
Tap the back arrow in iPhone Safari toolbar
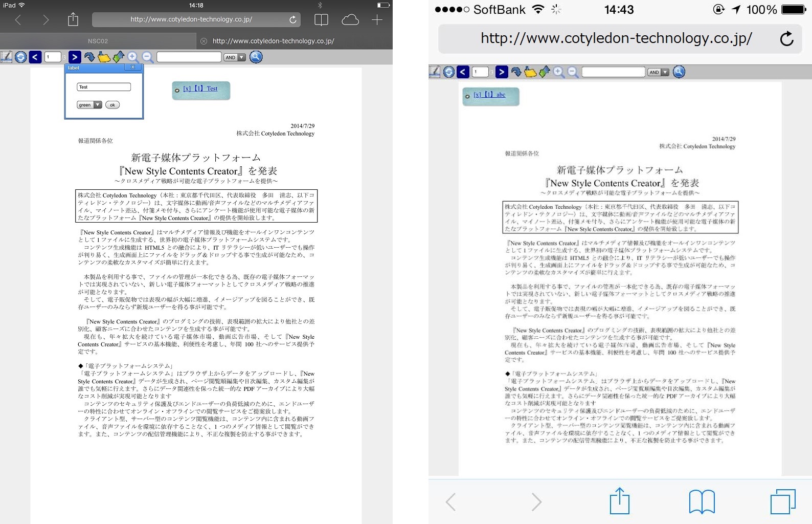pos(450,502)
